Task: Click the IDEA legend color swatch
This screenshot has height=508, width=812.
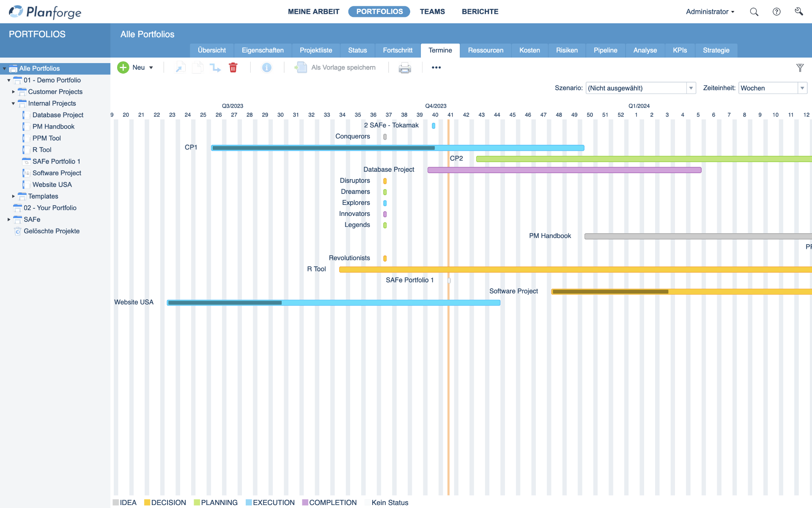Action: (x=115, y=502)
